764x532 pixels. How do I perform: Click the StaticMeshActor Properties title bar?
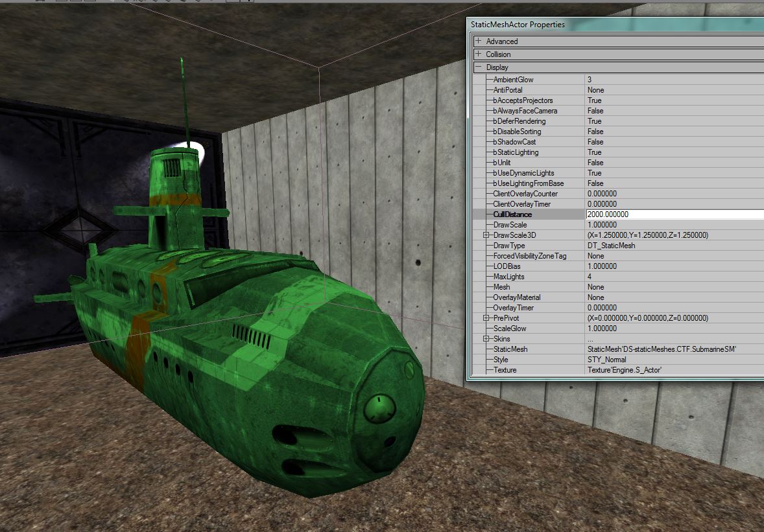point(584,25)
